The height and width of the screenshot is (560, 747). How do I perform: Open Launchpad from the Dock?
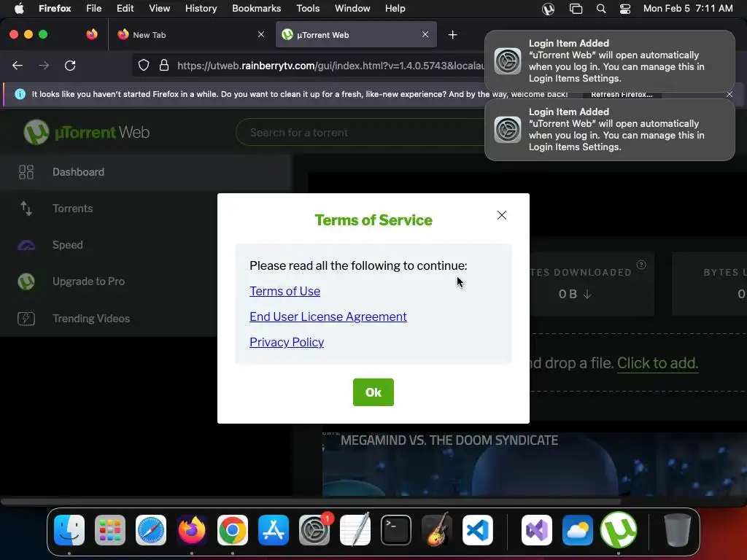(110, 530)
